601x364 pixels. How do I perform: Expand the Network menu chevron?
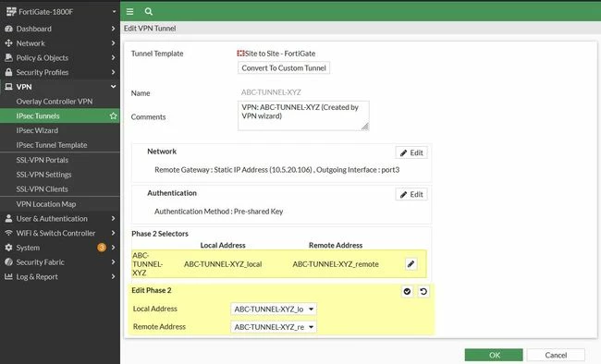point(113,42)
